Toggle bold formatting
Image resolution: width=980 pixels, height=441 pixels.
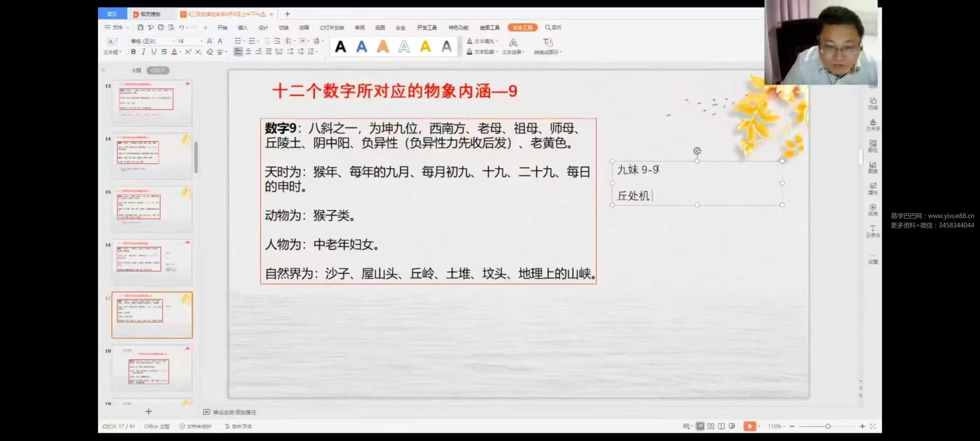coord(133,52)
